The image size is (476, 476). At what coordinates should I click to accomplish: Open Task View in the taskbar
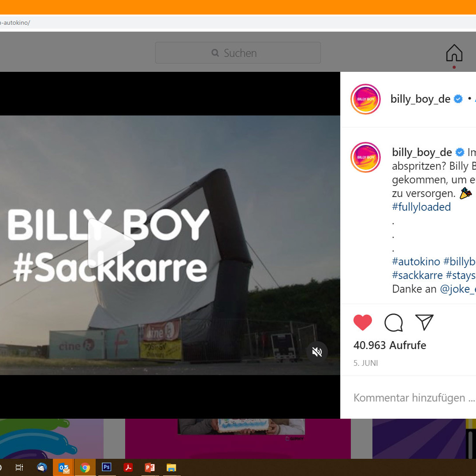point(19,468)
